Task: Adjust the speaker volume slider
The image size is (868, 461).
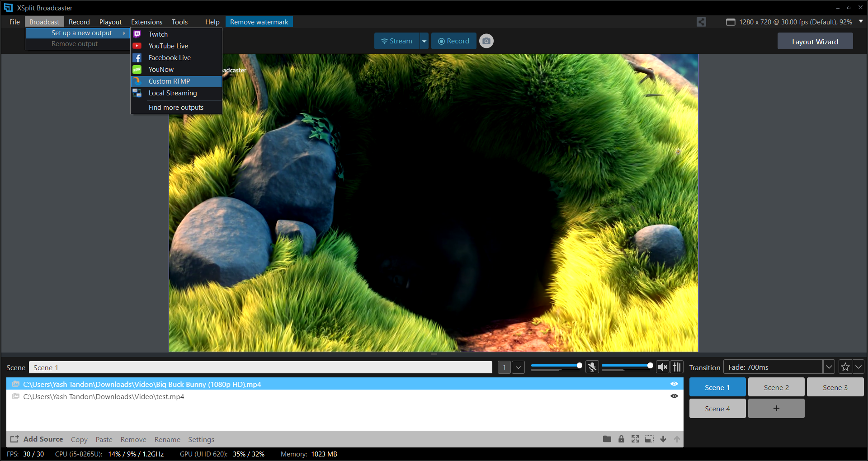Action: (627, 366)
